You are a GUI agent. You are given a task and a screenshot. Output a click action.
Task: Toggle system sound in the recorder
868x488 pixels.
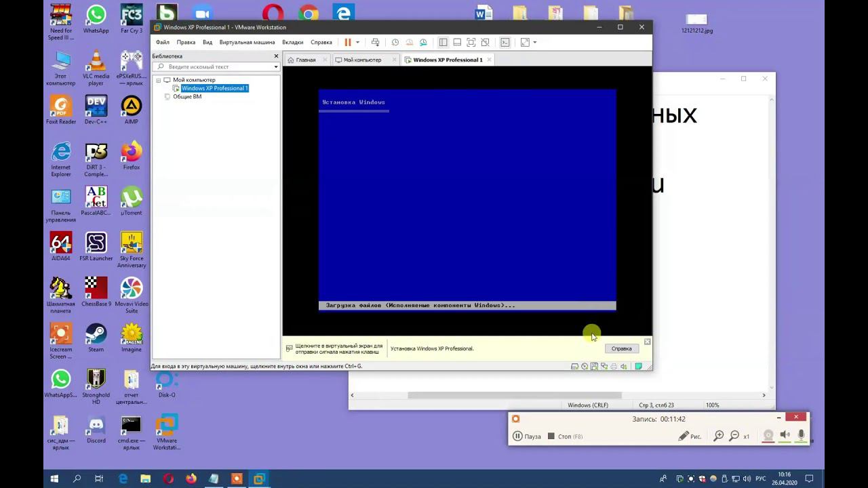click(785, 436)
